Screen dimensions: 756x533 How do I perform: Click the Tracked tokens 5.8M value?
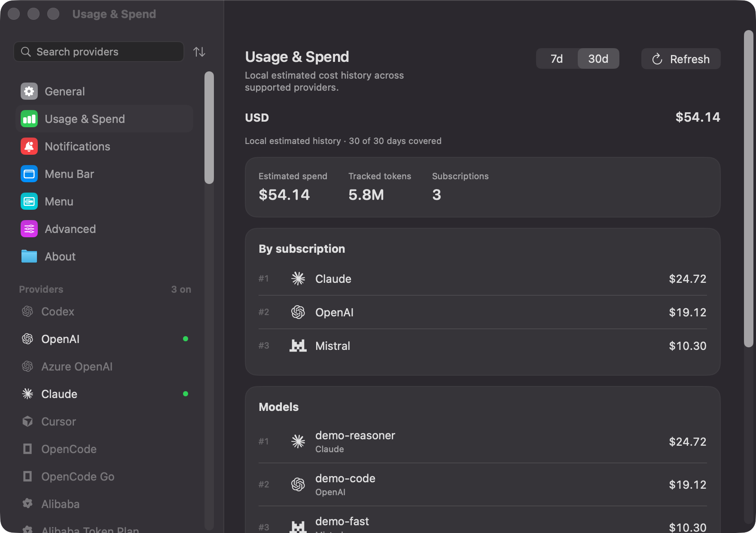366,195
